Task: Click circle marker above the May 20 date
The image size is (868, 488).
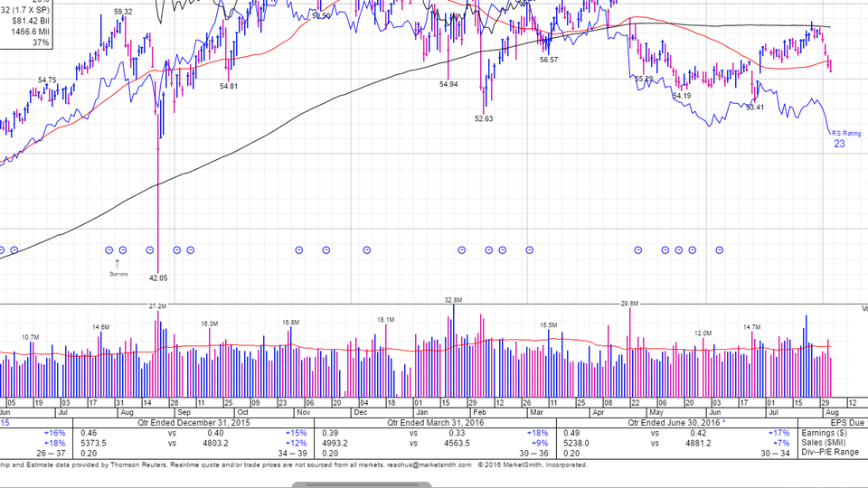Action: tap(692, 250)
